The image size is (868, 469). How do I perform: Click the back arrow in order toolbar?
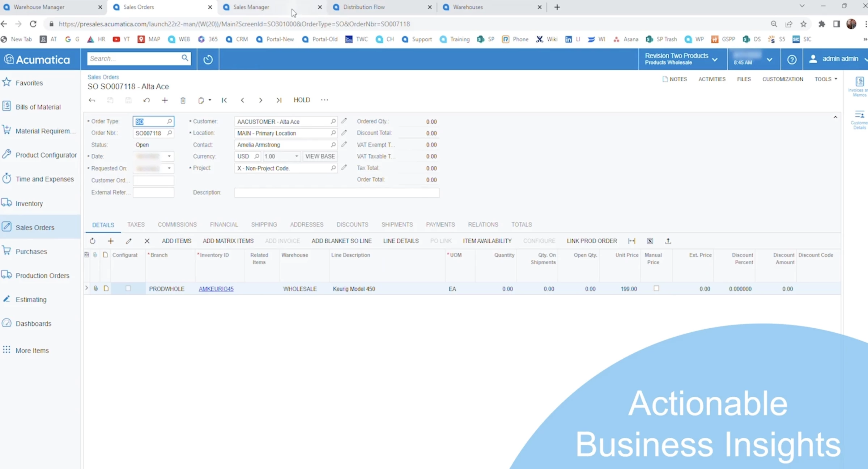[92, 100]
